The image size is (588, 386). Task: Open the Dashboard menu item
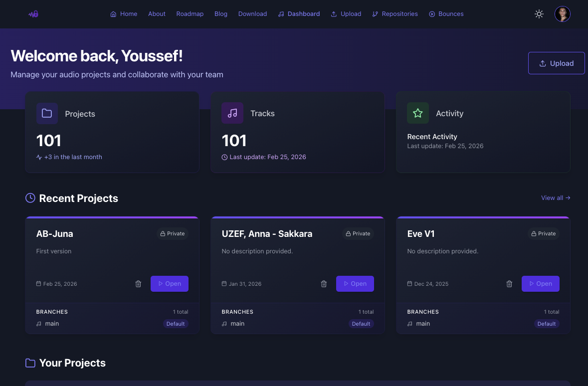pos(299,14)
